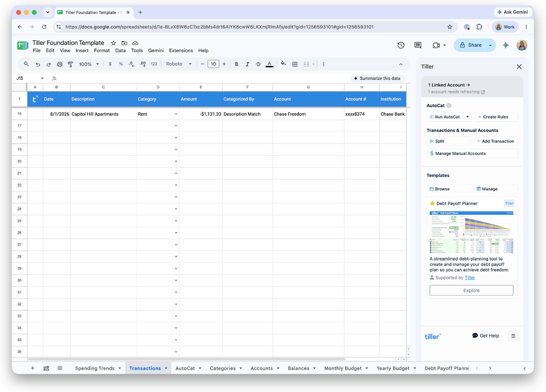Click Get Help in Tiller panel

coord(485,336)
